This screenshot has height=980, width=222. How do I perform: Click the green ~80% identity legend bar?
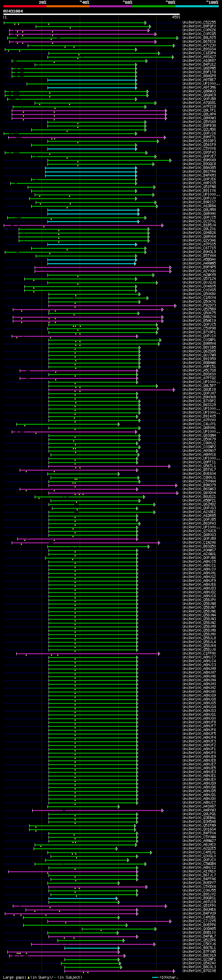(154, 6)
